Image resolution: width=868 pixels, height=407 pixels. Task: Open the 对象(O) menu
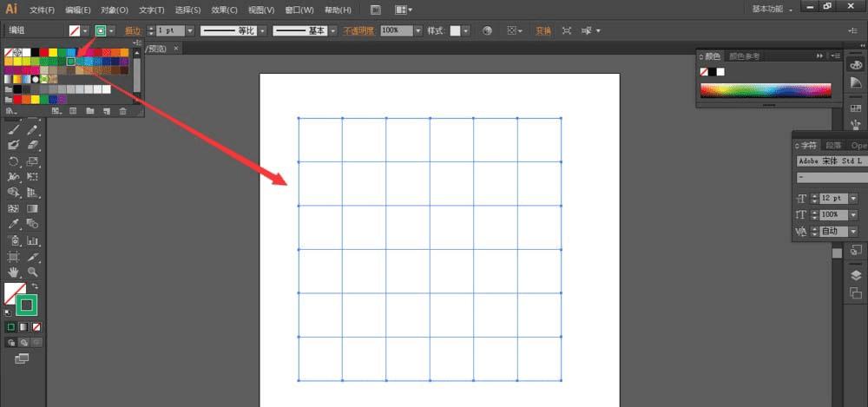(115, 10)
